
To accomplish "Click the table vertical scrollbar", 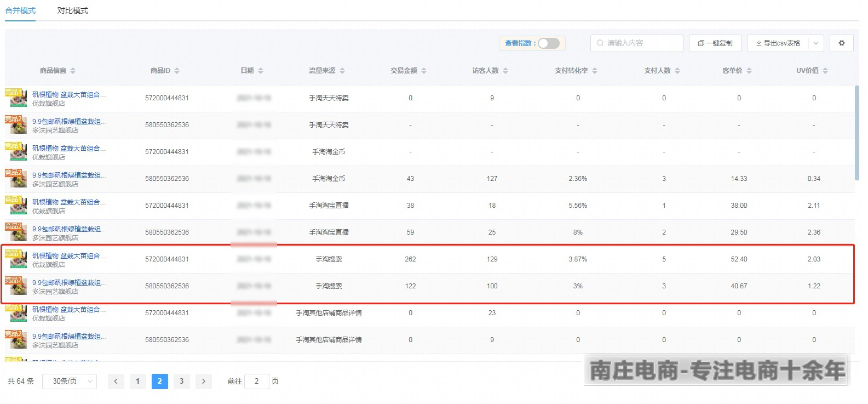I will pos(857,132).
